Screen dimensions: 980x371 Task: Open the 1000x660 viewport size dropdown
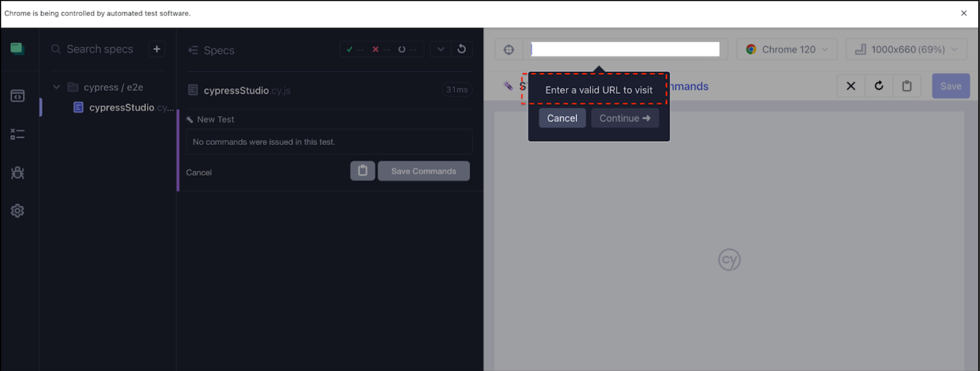pyautogui.click(x=906, y=50)
